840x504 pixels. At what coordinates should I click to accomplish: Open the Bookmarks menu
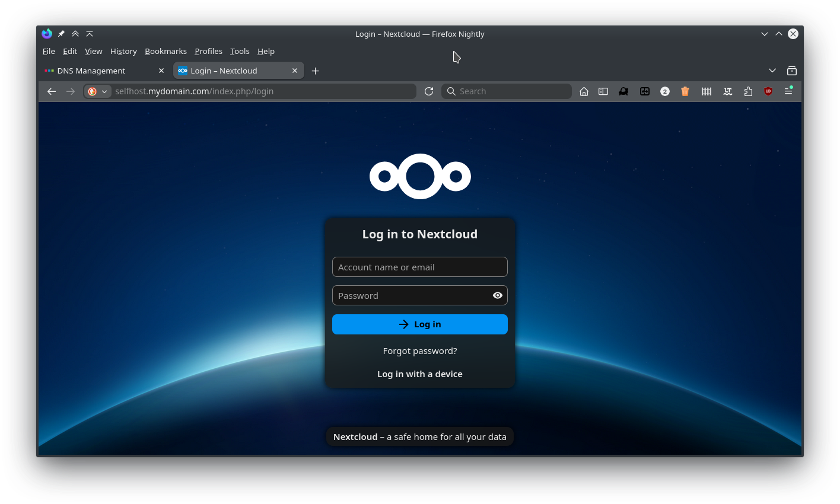[166, 51]
